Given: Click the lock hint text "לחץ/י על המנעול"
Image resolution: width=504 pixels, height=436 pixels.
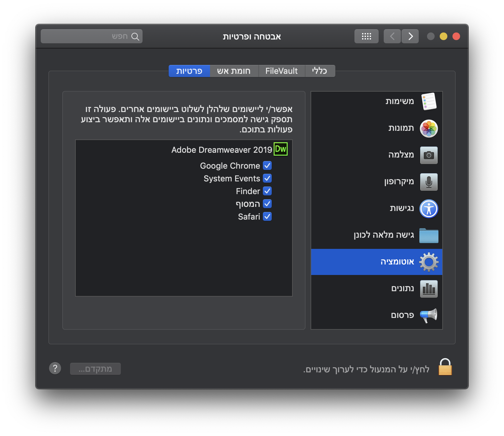Looking at the screenshot, I should pyautogui.click(x=367, y=369).
